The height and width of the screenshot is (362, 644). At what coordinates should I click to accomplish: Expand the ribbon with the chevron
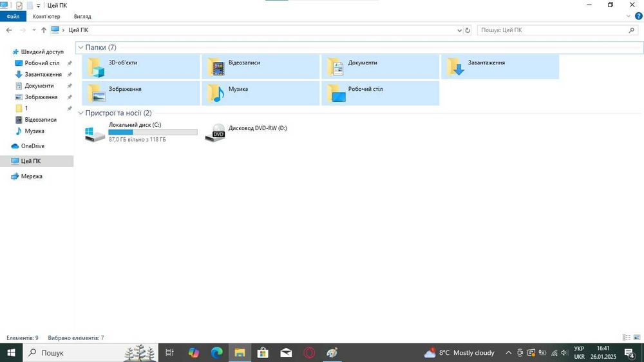click(628, 16)
